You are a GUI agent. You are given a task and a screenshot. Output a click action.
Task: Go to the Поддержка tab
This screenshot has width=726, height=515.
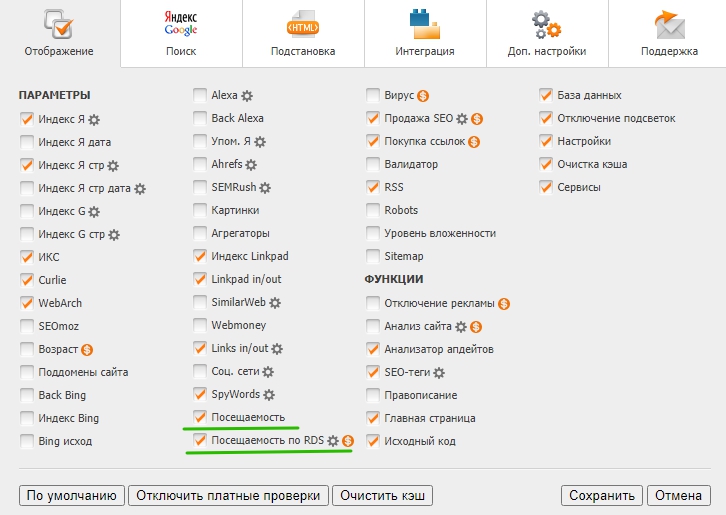[x=669, y=33]
